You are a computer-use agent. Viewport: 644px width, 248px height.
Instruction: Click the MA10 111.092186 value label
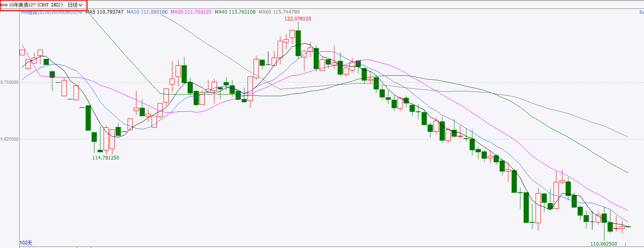(x=147, y=12)
